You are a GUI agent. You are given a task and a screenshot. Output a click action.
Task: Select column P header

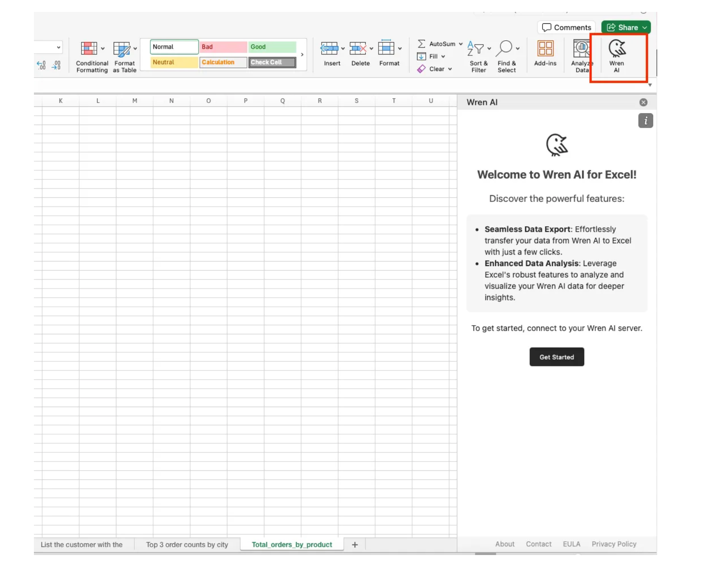tap(246, 101)
